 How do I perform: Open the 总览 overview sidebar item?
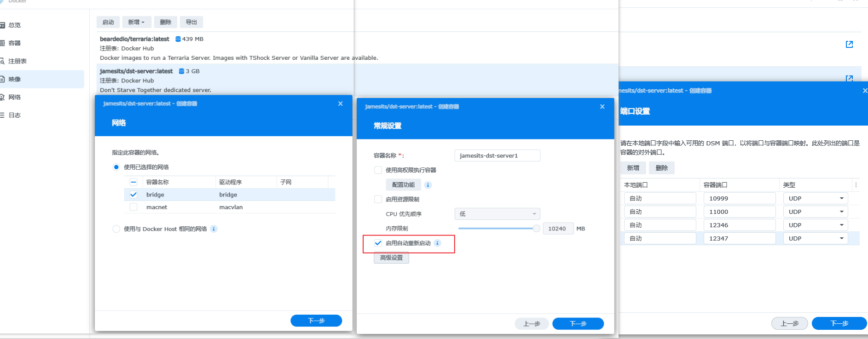pos(41,25)
